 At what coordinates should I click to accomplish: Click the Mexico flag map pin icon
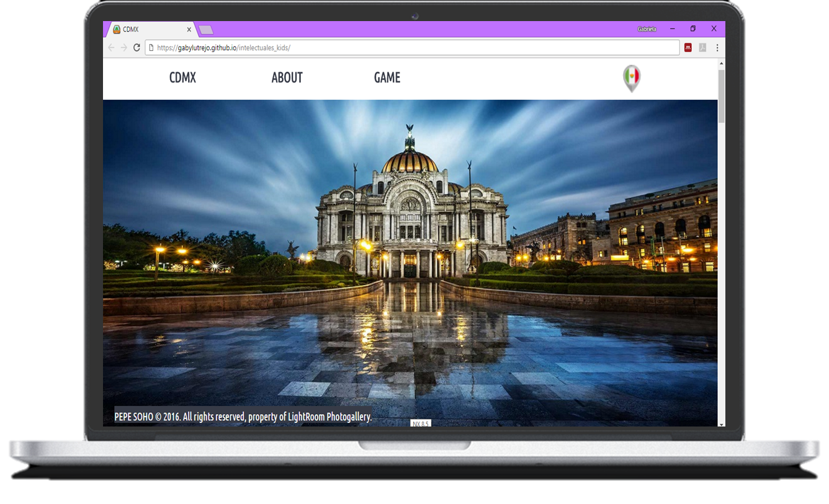631,78
